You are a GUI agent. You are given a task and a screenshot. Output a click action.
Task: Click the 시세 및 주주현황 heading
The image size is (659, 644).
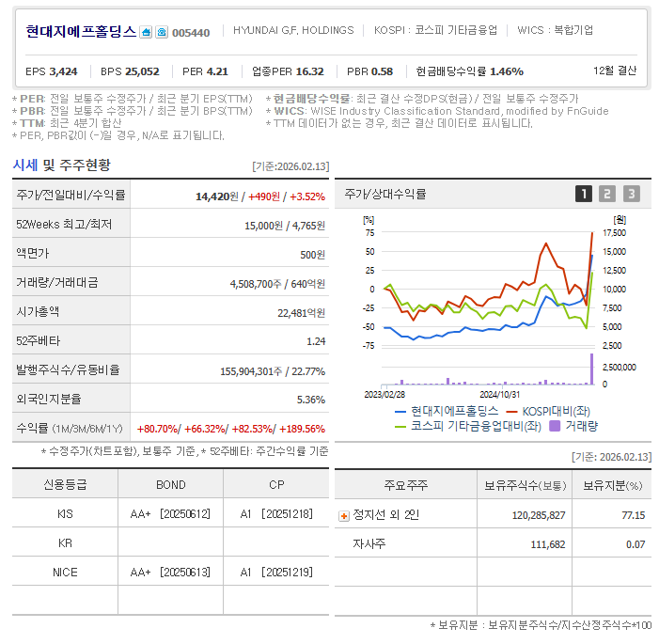[x=61, y=165]
